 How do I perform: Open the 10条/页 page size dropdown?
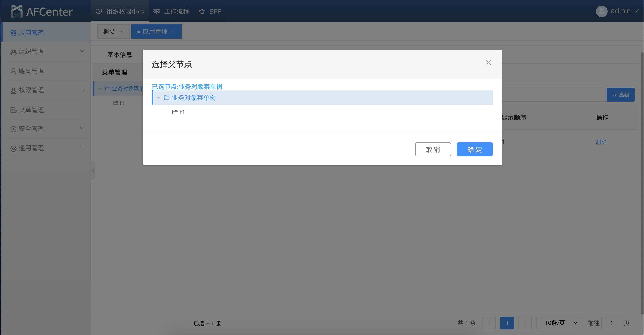559,323
